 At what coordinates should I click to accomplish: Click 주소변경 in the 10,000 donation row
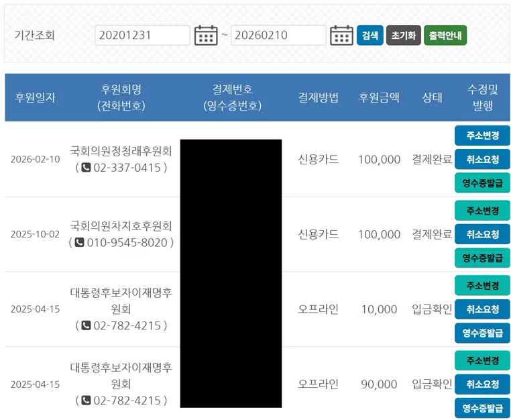point(482,286)
